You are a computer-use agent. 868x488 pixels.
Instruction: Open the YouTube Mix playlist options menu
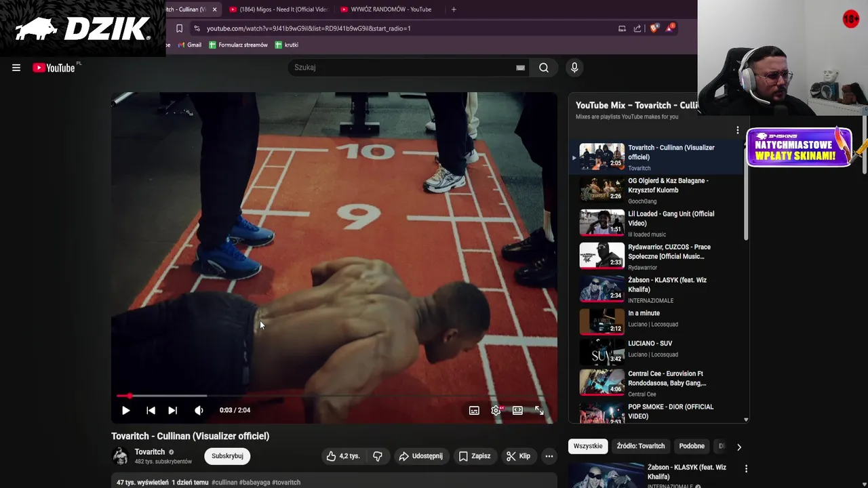pyautogui.click(x=738, y=130)
